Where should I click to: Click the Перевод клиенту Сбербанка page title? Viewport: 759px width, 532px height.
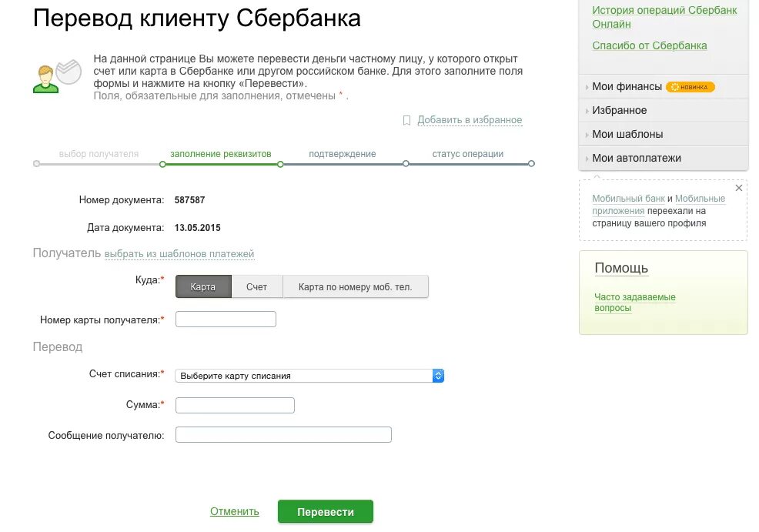click(x=197, y=19)
